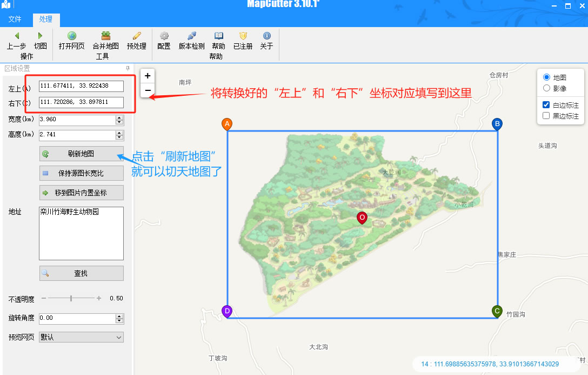The width and height of the screenshot is (588, 375).
Task: Open the 帮助 help book icon
Action: (x=219, y=36)
